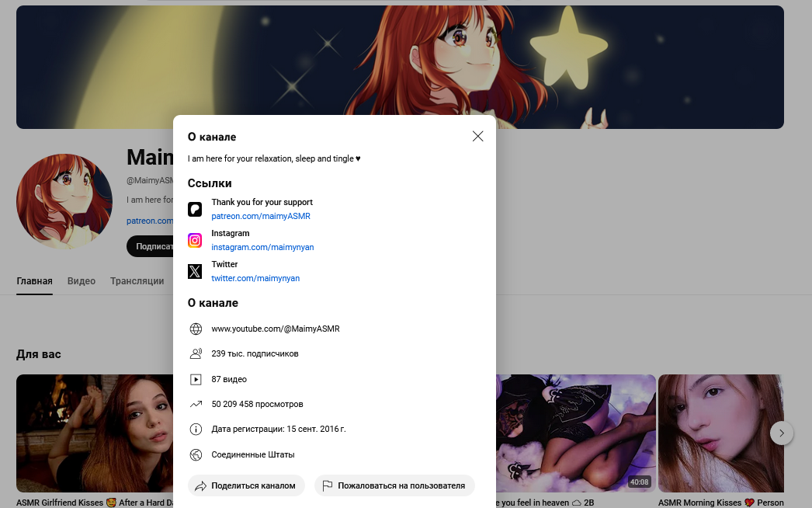Click the Instagram logo icon
The image size is (812, 508).
[195, 241]
